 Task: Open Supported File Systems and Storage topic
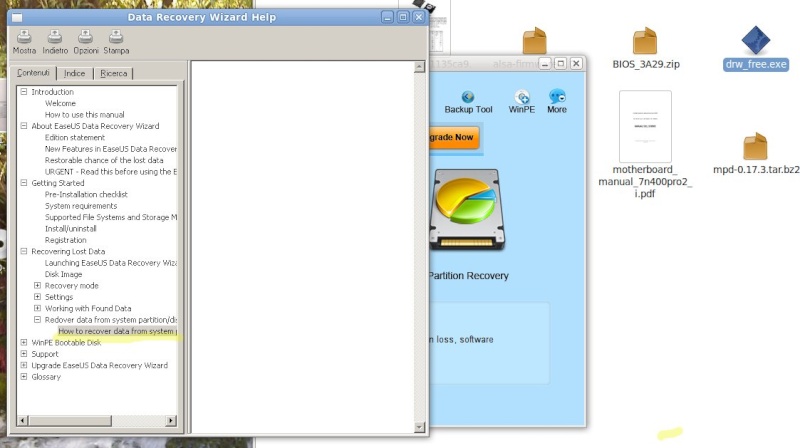(x=111, y=217)
